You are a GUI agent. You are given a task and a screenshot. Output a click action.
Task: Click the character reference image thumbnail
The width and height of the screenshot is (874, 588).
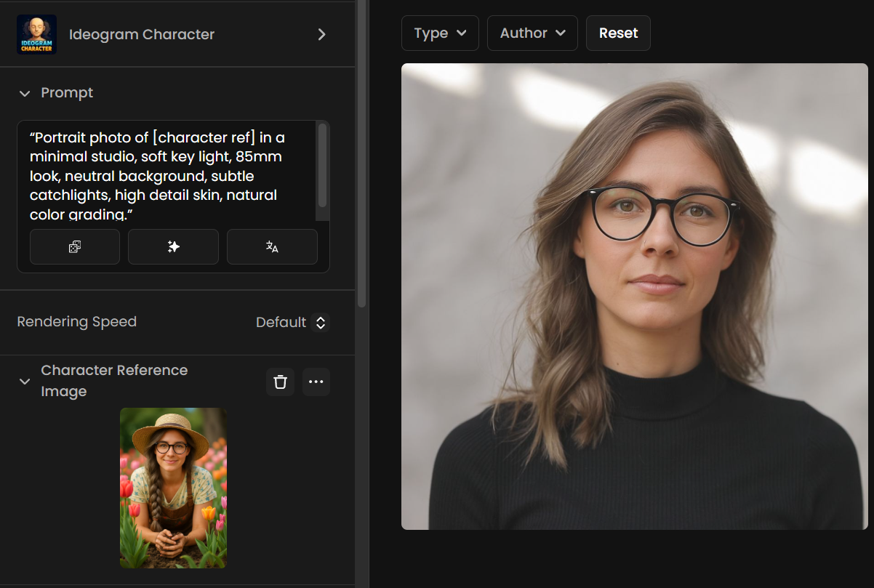tap(173, 488)
